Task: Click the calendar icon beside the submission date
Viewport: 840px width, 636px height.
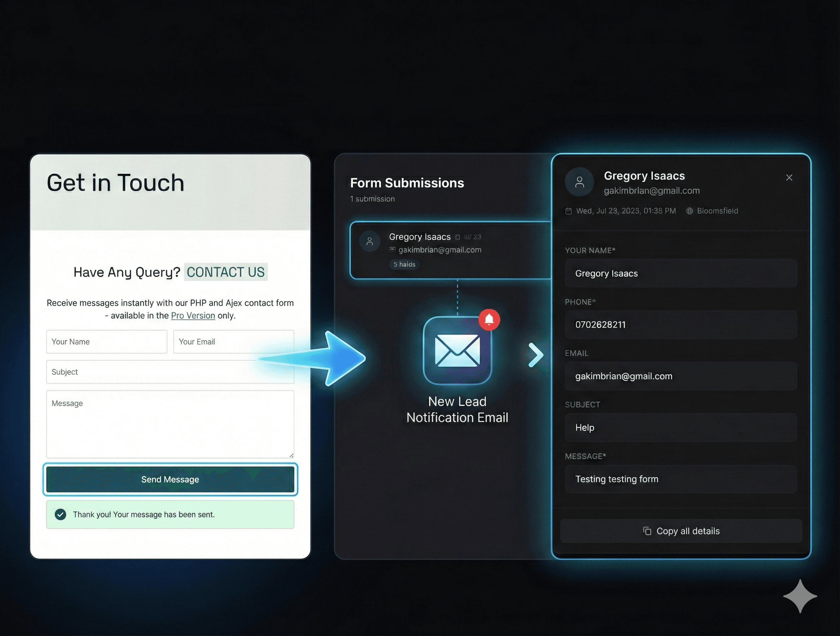Action: pos(569,211)
